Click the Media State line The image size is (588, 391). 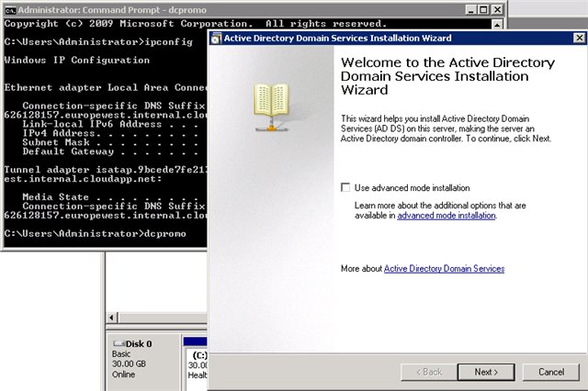pyautogui.click(x=110, y=197)
